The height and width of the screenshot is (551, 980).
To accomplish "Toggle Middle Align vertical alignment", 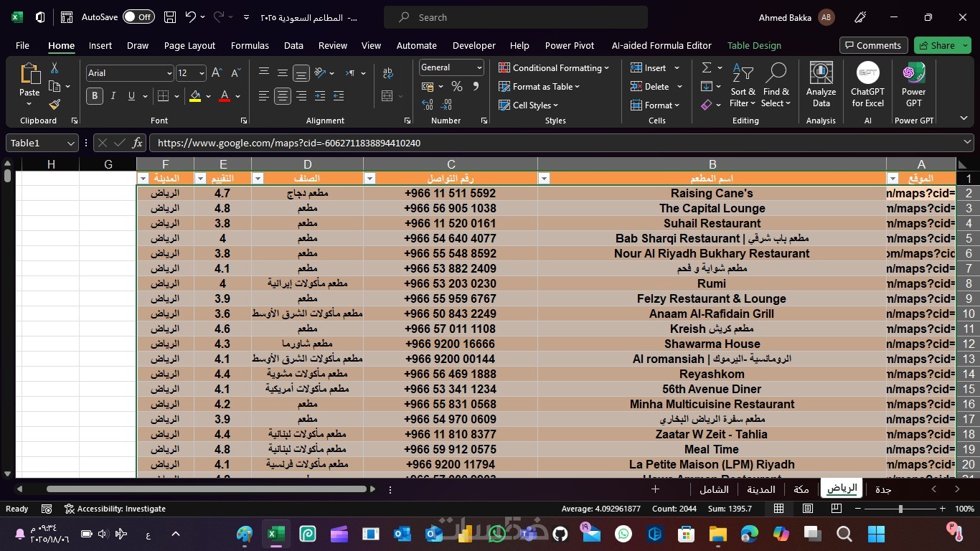I will click(x=283, y=72).
